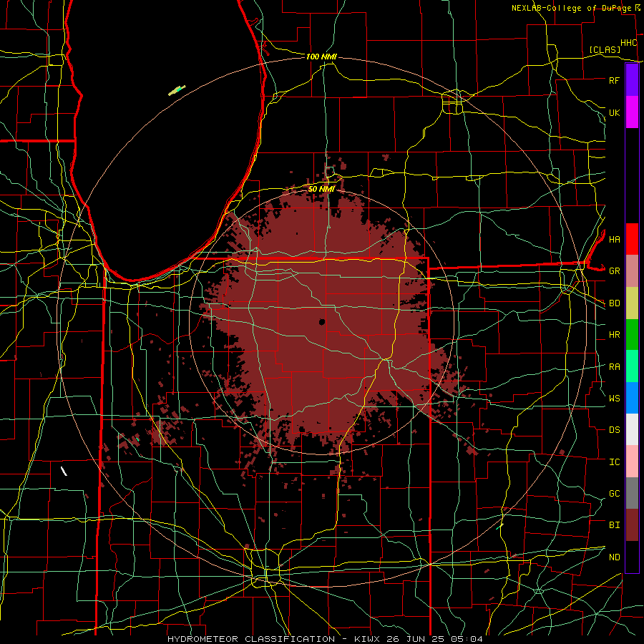Click the GC legend label text
Image resolution: width=644 pixels, height=644 pixels.
pyautogui.click(x=614, y=493)
